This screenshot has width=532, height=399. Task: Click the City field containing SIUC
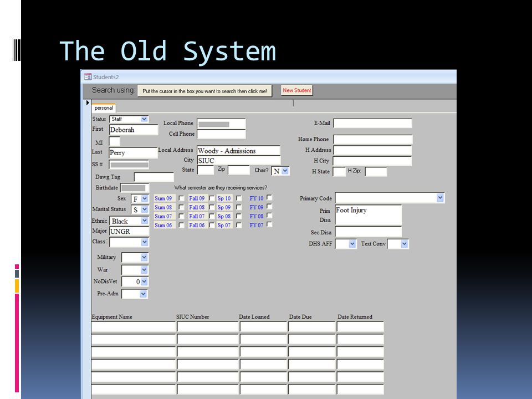pyautogui.click(x=238, y=161)
